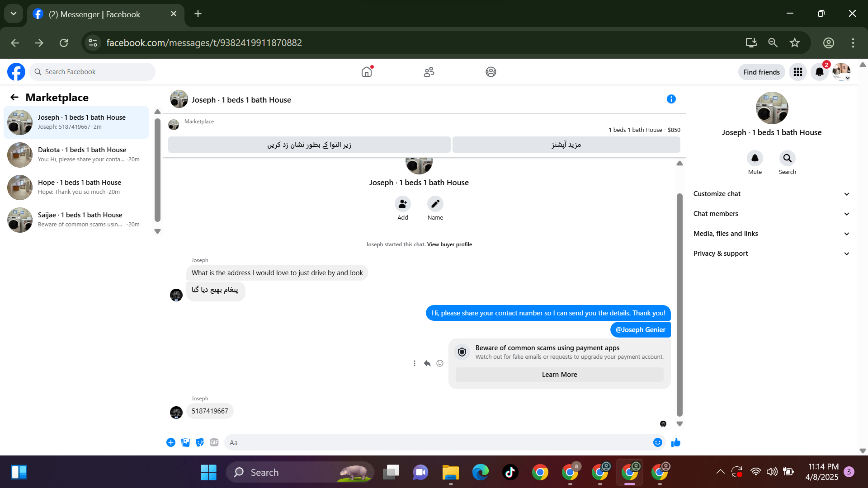Click the Add people icon
Screen dimensions: 868x488
click(402, 204)
